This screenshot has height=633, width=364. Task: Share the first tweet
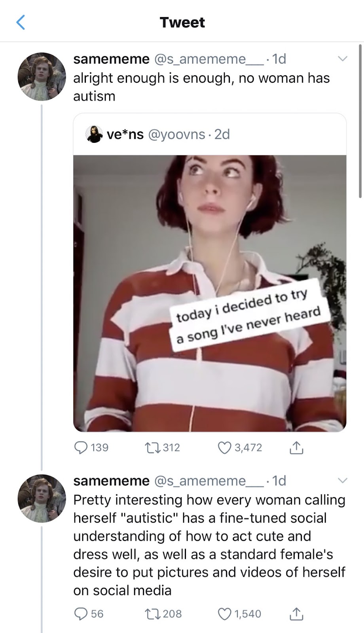click(296, 447)
